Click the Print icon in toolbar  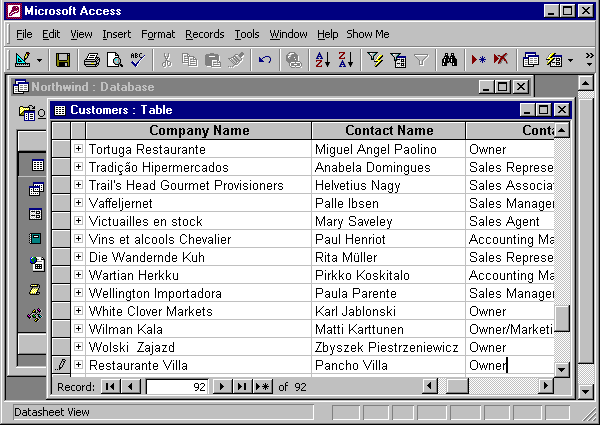click(92, 61)
